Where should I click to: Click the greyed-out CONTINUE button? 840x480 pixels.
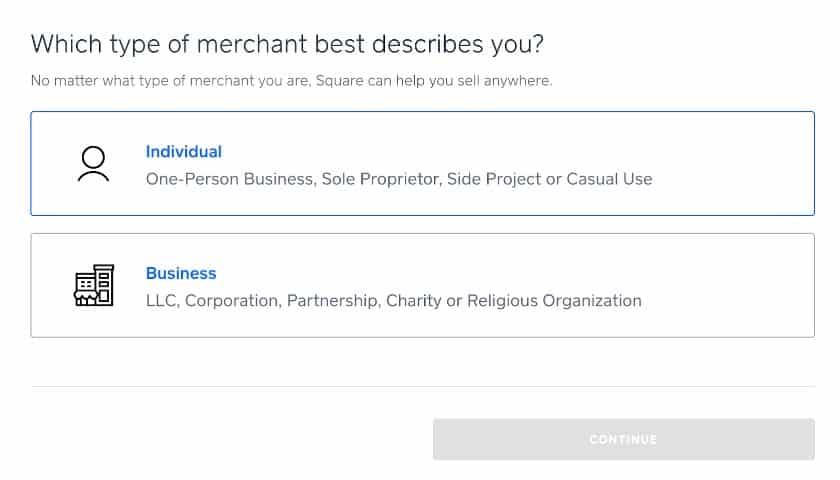pos(624,439)
